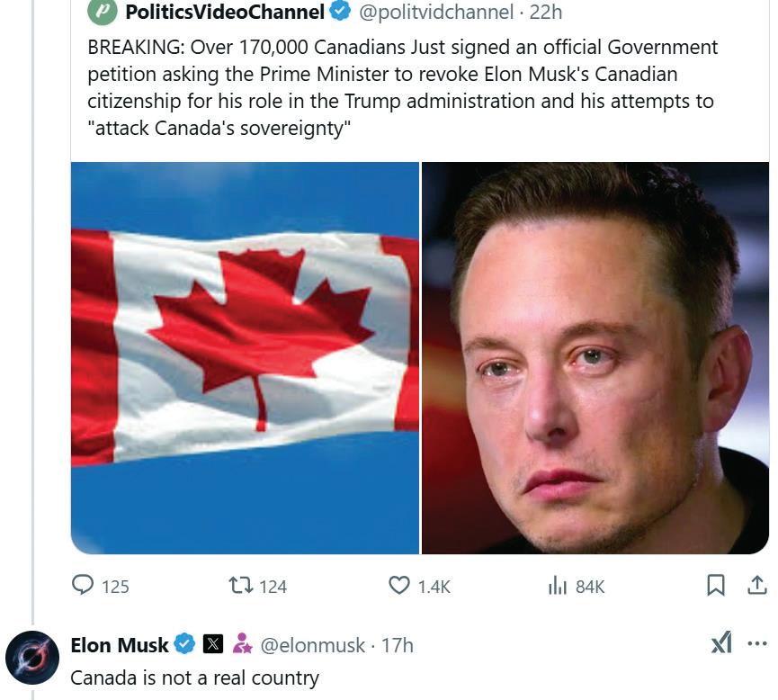Repost the PoliticsVideoChannel tweet
The height and width of the screenshot is (700, 778).
[240, 586]
